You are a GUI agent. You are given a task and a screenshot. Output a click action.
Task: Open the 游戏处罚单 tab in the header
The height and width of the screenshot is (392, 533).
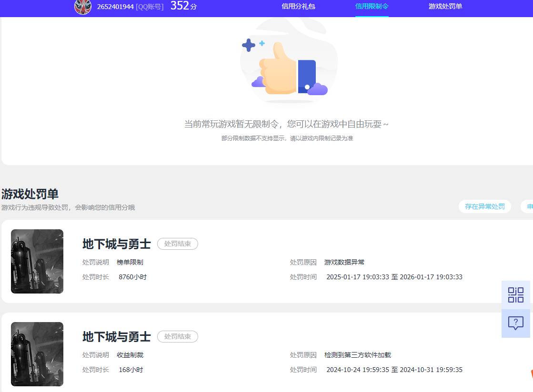point(444,7)
